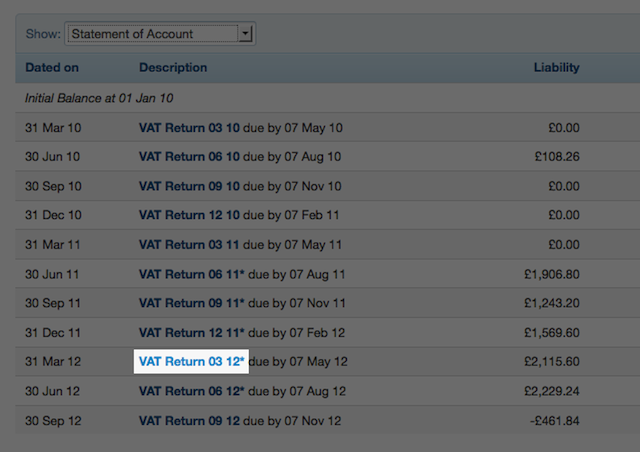640x452 pixels.
Task: Open VAT Return 06 10 link
Action: click(189, 157)
